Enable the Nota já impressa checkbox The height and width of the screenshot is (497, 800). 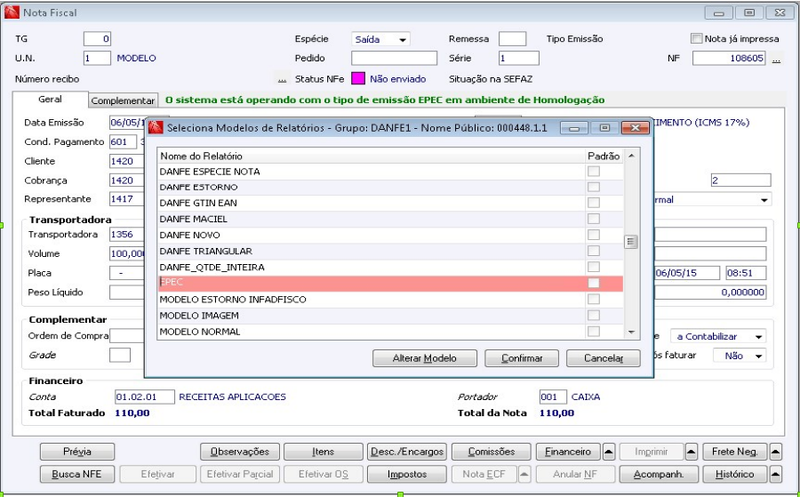click(x=696, y=39)
